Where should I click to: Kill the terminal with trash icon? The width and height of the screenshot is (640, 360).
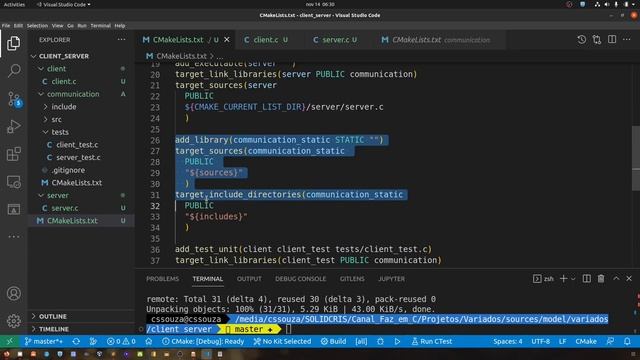click(x=601, y=279)
